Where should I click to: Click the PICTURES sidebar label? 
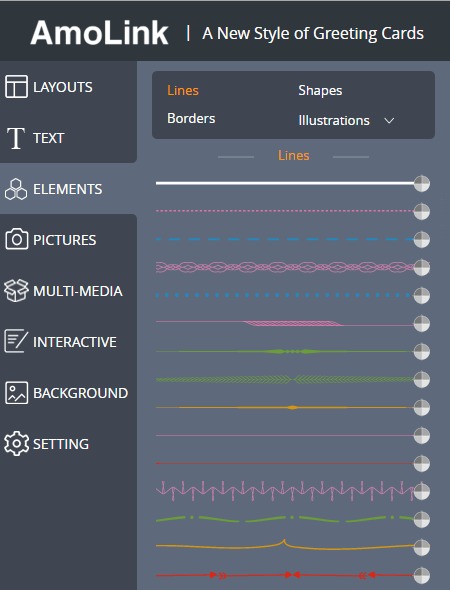tap(65, 240)
